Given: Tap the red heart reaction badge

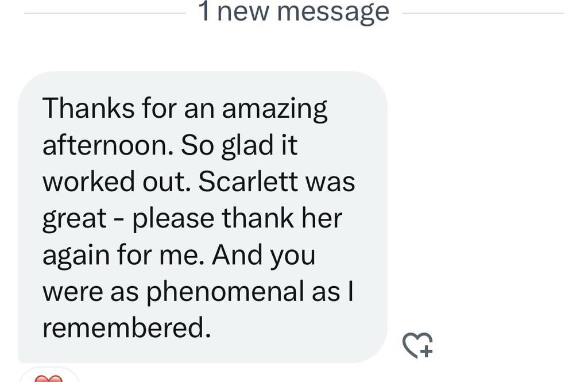Looking at the screenshot, I should [49, 377].
